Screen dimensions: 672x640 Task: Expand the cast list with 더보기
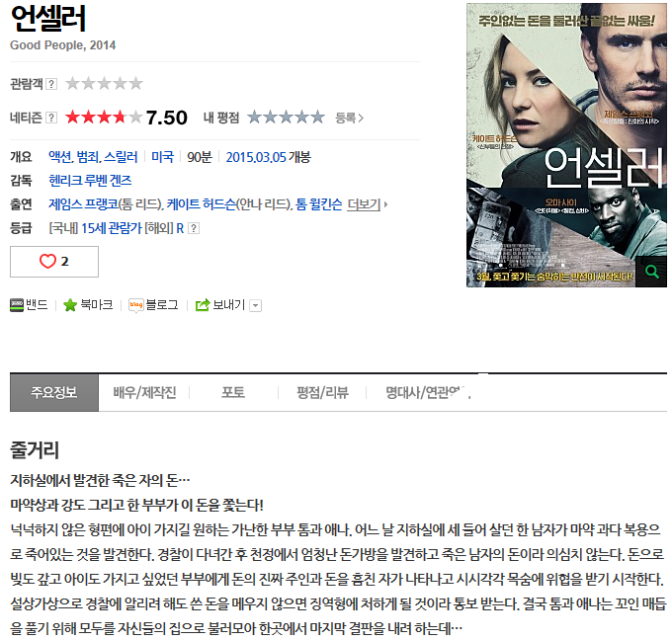point(367,204)
